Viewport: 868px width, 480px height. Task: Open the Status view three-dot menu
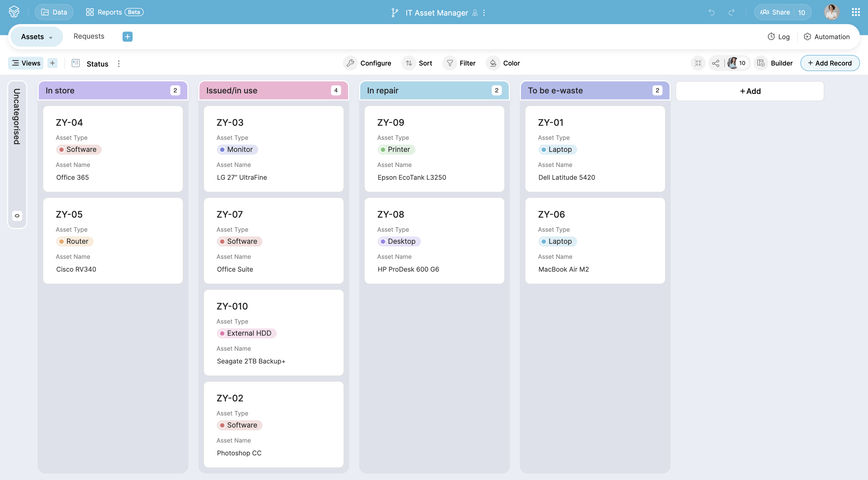(119, 64)
